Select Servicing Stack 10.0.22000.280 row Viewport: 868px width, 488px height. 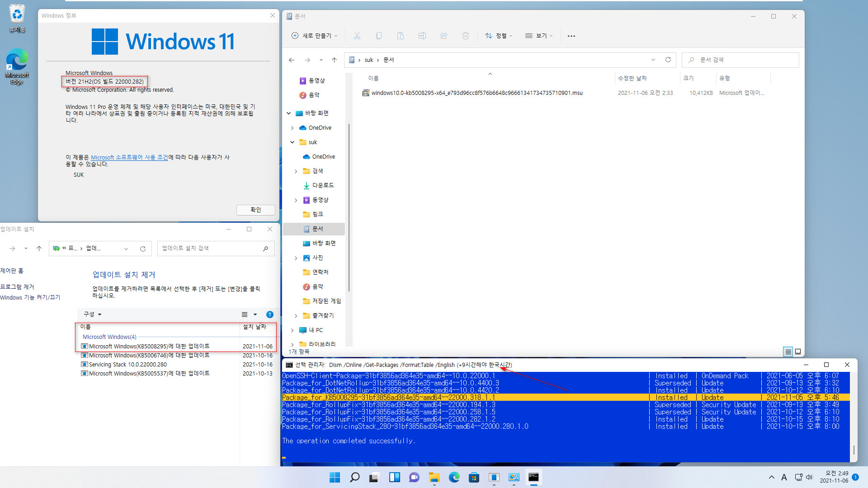click(x=176, y=365)
